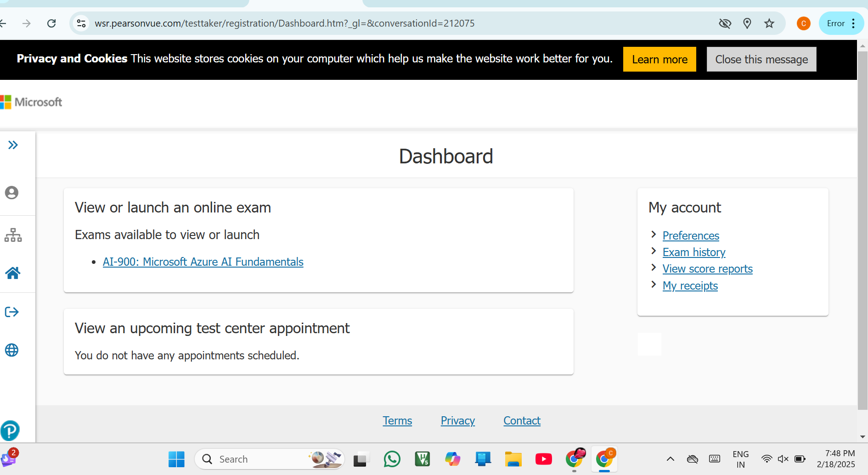The height and width of the screenshot is (475, 868).
Task: Open the clock showing 7:48 PM
Action: [836, 459]
